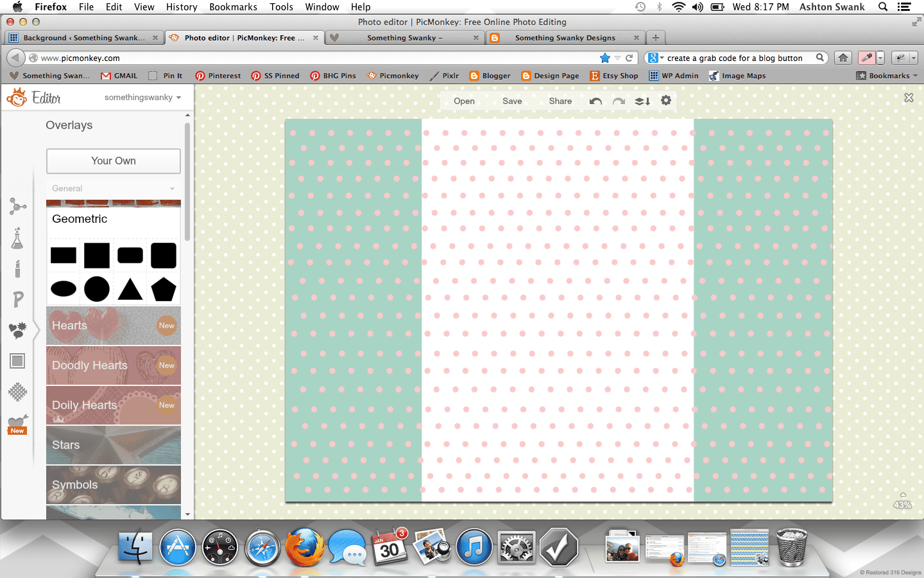Expand the Stars overlay category
924x578 pixels.
[x=113, y=445]
